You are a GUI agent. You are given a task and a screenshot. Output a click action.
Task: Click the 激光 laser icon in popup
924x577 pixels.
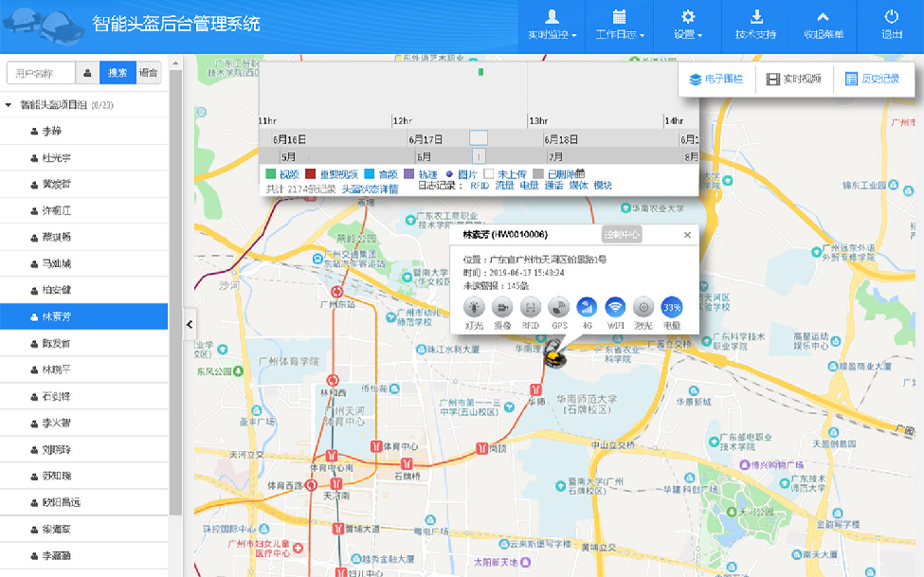coord(643,307)
